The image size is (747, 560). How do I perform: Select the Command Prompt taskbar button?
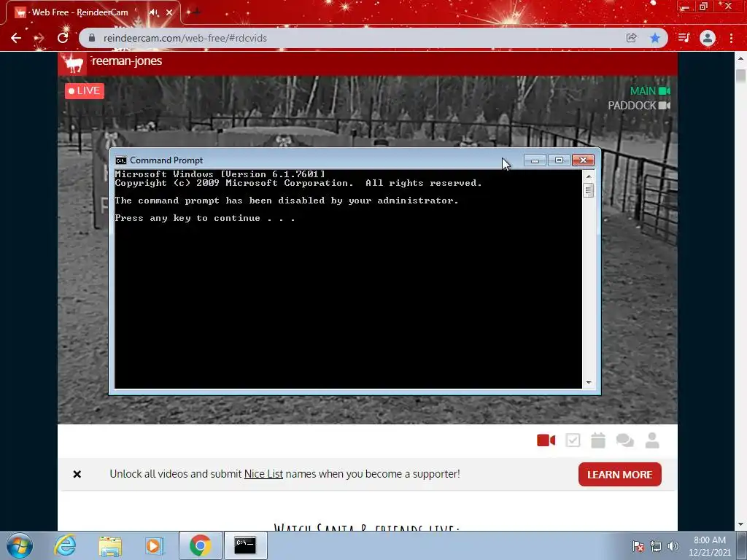(x=245, y=545)
